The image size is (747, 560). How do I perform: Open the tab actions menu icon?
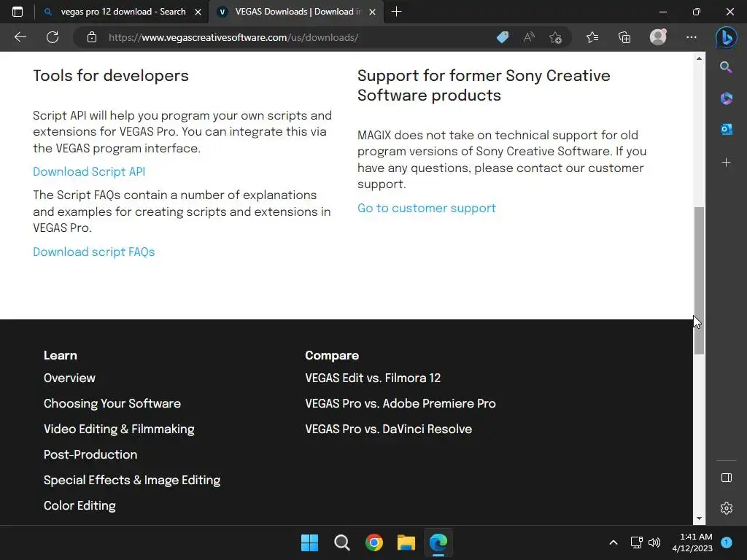pos(18,12)
